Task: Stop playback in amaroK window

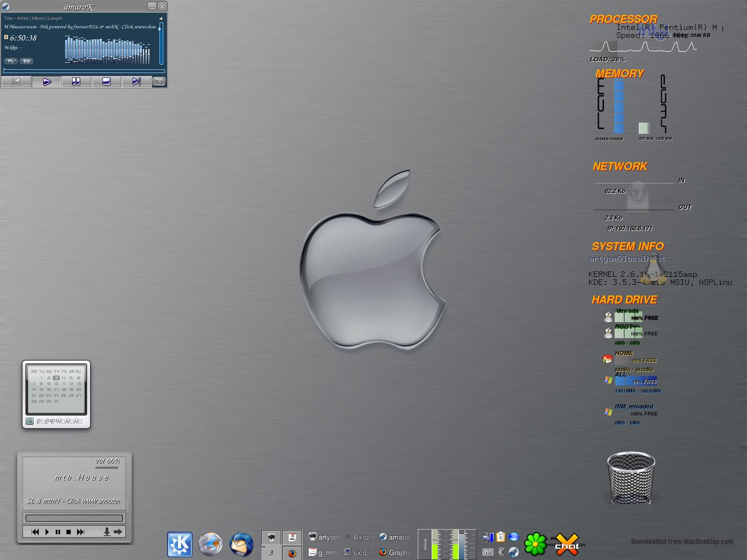Action: pyautogui.click(x=106, y=82)
